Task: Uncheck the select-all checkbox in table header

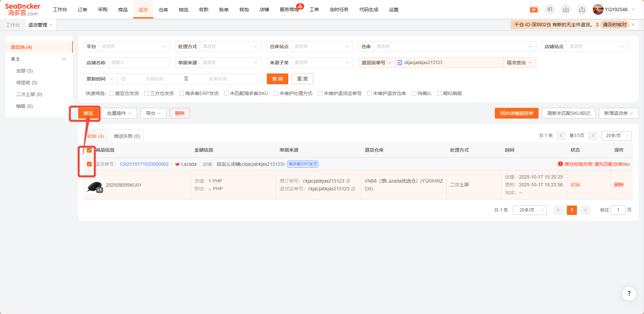Action: [89, 150]
